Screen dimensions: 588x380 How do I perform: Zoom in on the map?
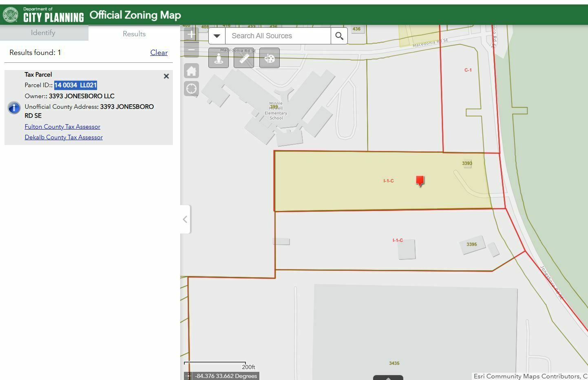click(x=191, y=35)
